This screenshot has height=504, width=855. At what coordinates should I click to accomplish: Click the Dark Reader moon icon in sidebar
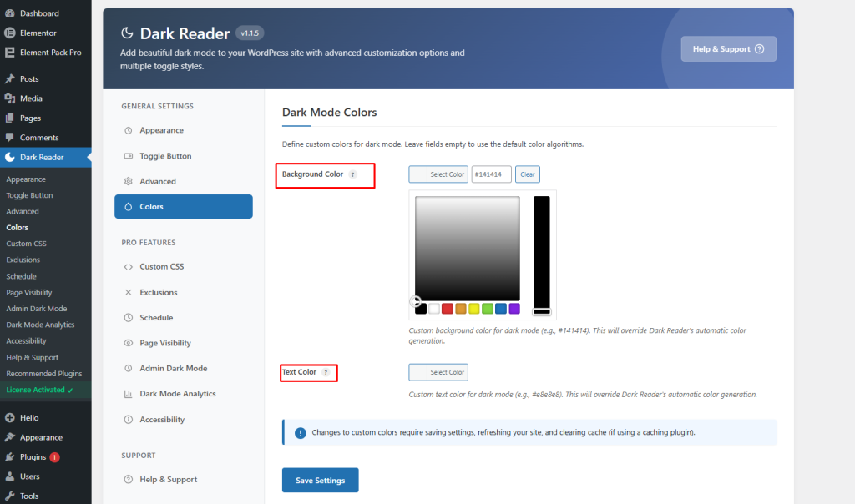click(10, 157)
